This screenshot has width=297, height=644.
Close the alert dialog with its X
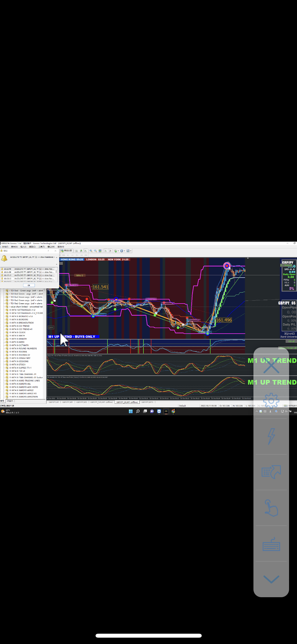(x=55, y=251)
